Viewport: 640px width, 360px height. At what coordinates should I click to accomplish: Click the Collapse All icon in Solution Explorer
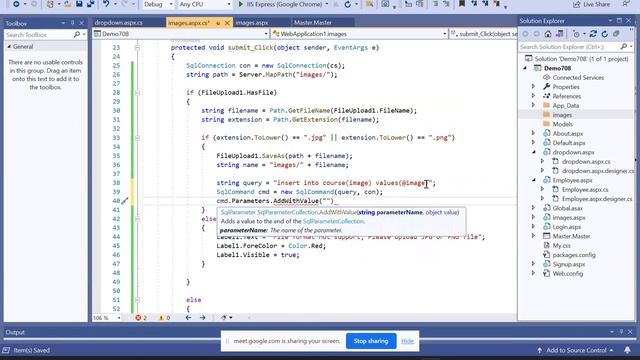pyautogui.click(x=616, y=34)
